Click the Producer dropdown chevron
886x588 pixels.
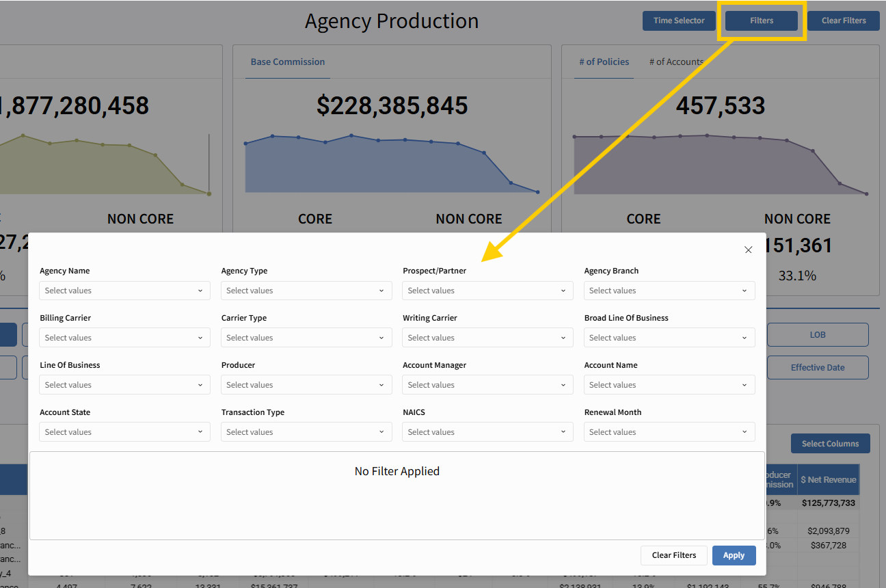[381, 385]
